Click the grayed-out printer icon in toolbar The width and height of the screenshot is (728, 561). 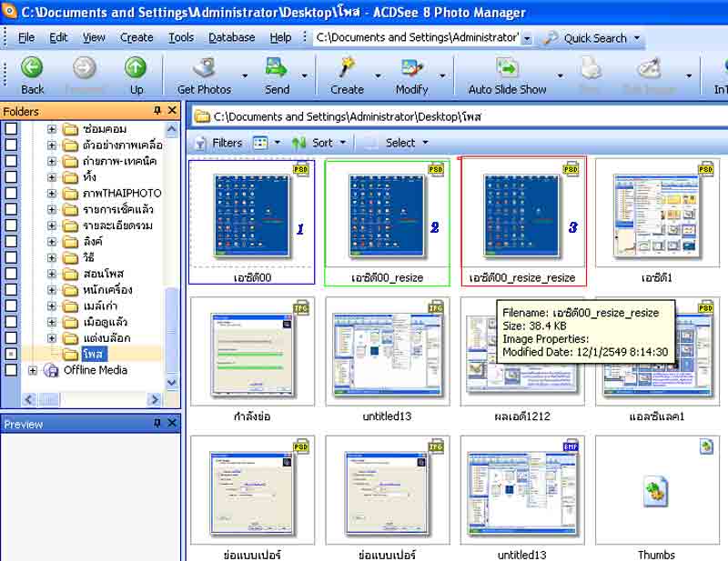[591, 68]
